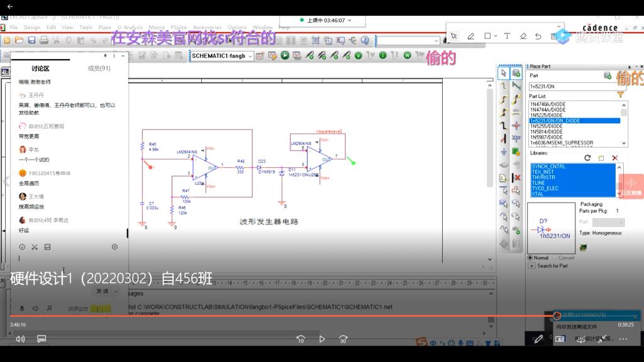Open more player options (three dots)
The height and width of the screenshot is (362, 644).
point(623,339)
